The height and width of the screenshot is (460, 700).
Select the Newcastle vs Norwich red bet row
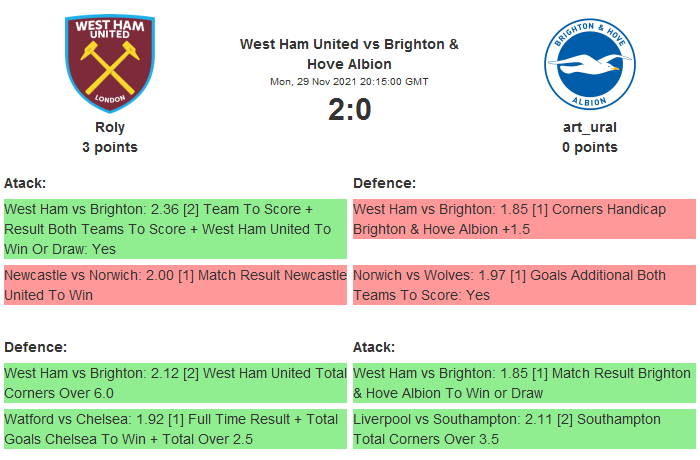(x=175, y=285)
